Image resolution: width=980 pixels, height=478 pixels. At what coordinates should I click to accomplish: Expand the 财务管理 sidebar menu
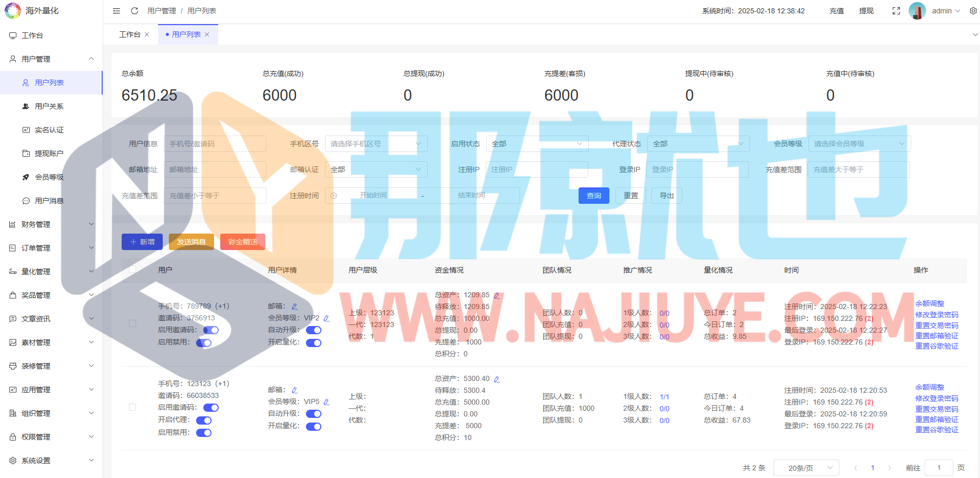51,224
